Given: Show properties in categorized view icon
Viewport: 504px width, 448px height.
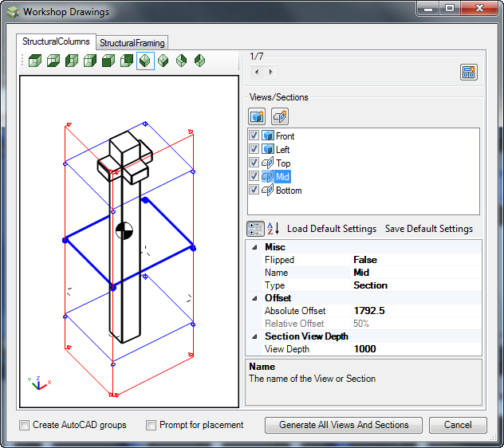Looking at the screenshot, I should pos(256,229).
